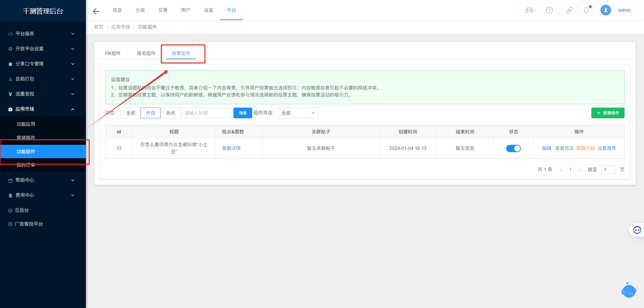The width and height of the screenshot is (644, 308).
Task: Click 千测管理后台 title logo
Action: (x=43, y=11)
